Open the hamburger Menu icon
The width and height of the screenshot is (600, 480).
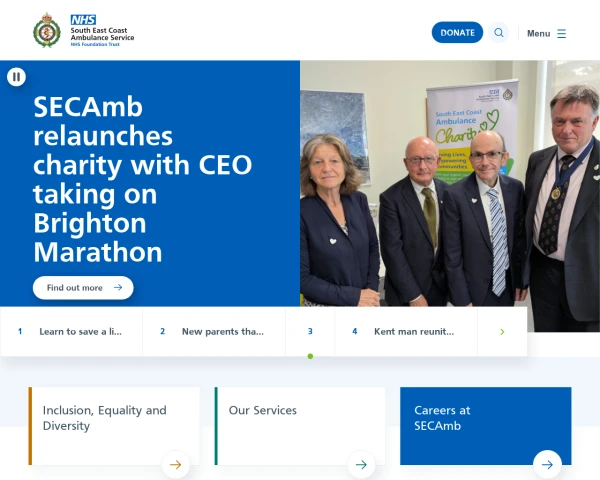[561, 34]
